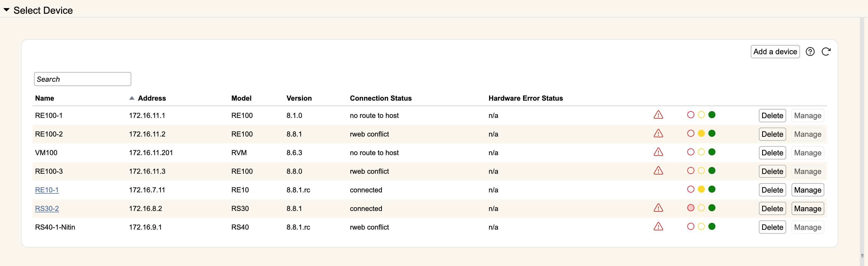The width and height of the screenshot is (868, 266).
Task: Click warning triangle icon for VM100
Action: point(658,152)
